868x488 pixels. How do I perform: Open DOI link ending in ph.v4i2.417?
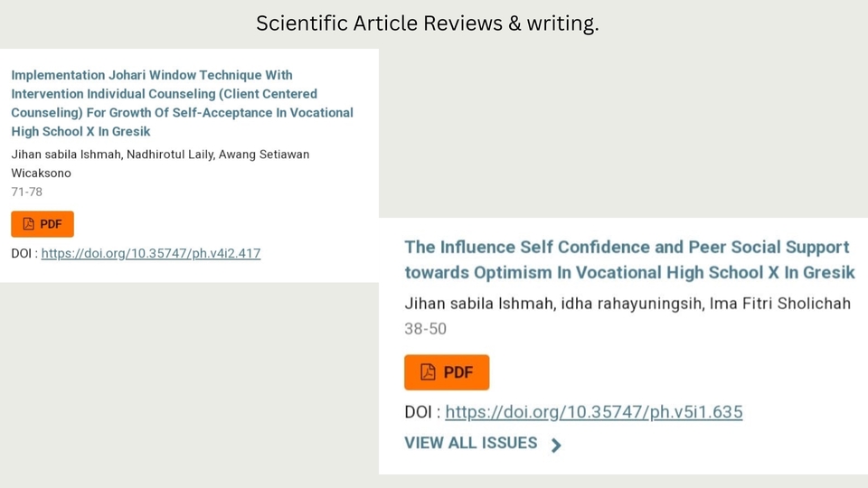click(x=151, y=253)
